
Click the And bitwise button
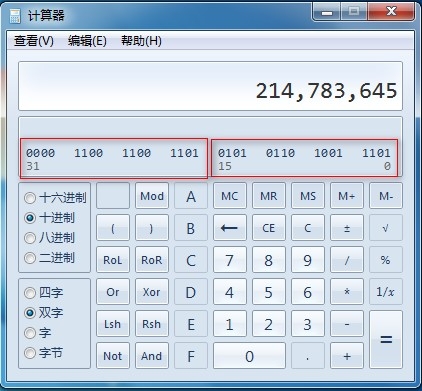click(152, 356)
